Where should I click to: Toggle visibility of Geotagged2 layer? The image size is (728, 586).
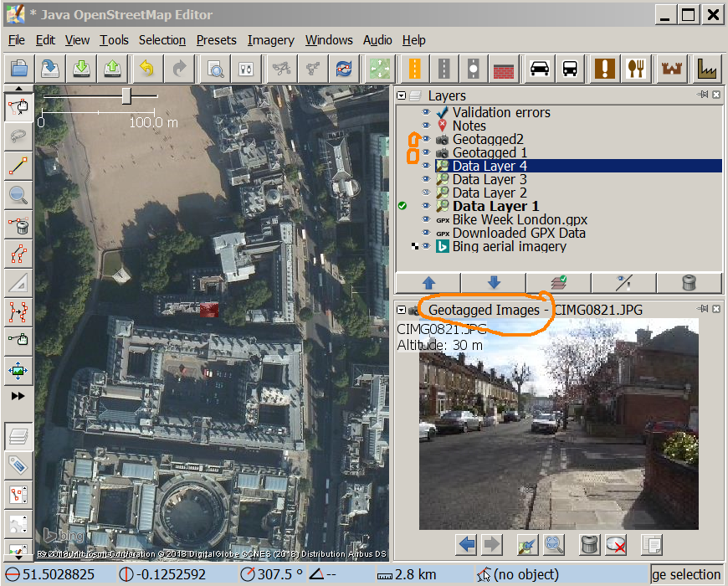(x=426, y=139)
